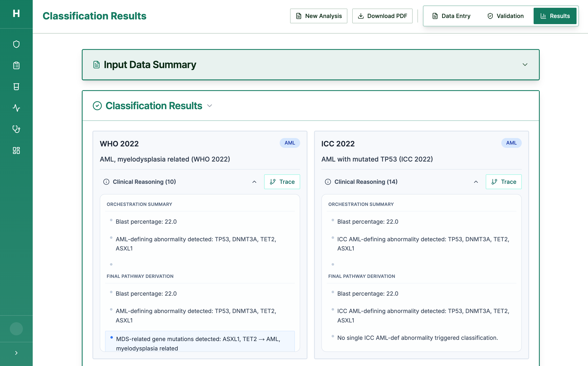Collapse WHO 2022 Clinical Reasoning (10)
The image size is (588, 366).
click(254, 182)
